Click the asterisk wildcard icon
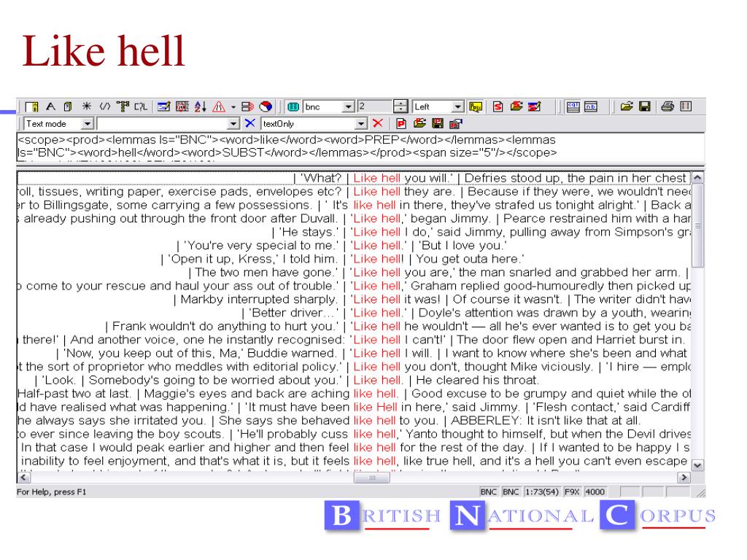Viewport: 747px width, 560px height. pyautogui.click(x=86, y=106)
